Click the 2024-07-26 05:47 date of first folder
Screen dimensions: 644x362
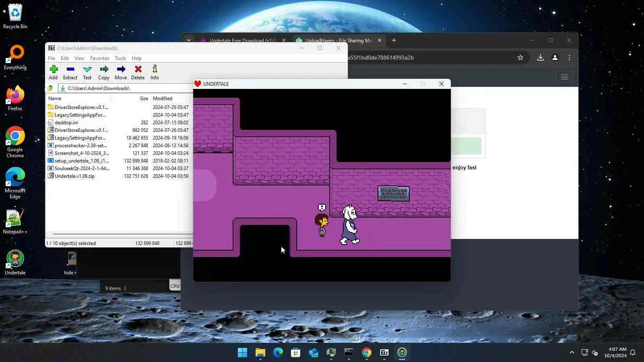coord(171,107)
